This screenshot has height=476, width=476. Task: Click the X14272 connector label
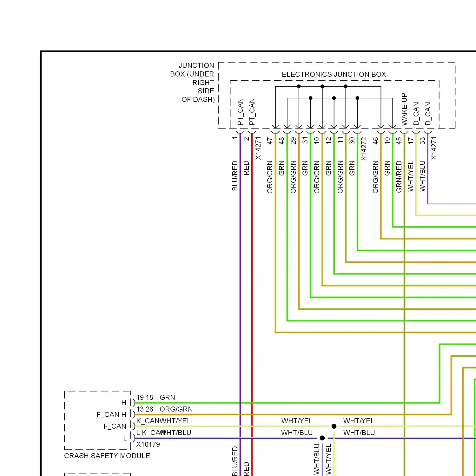click(364, 149)
